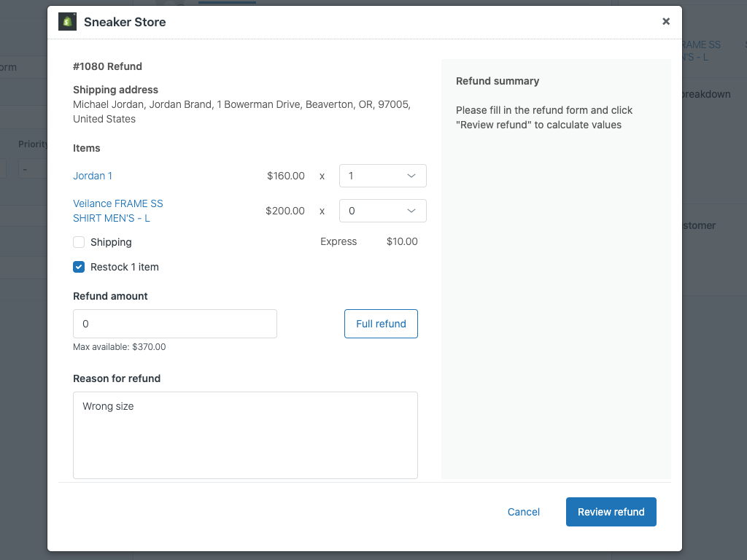
Task: Click the #1080 Refund heading
Action: tap(107, 66)
